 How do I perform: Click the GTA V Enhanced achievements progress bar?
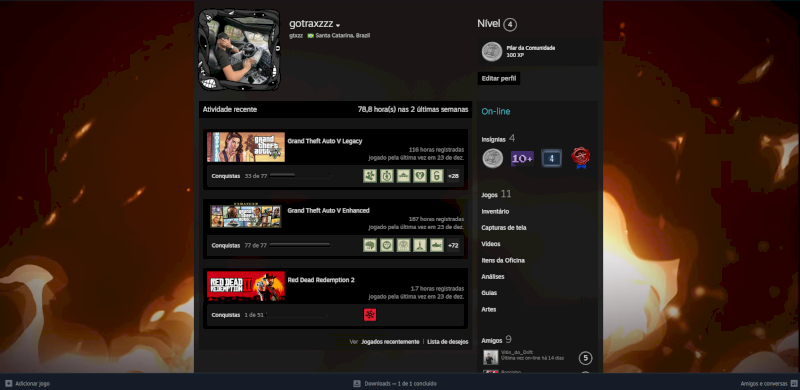pos(300,245)
